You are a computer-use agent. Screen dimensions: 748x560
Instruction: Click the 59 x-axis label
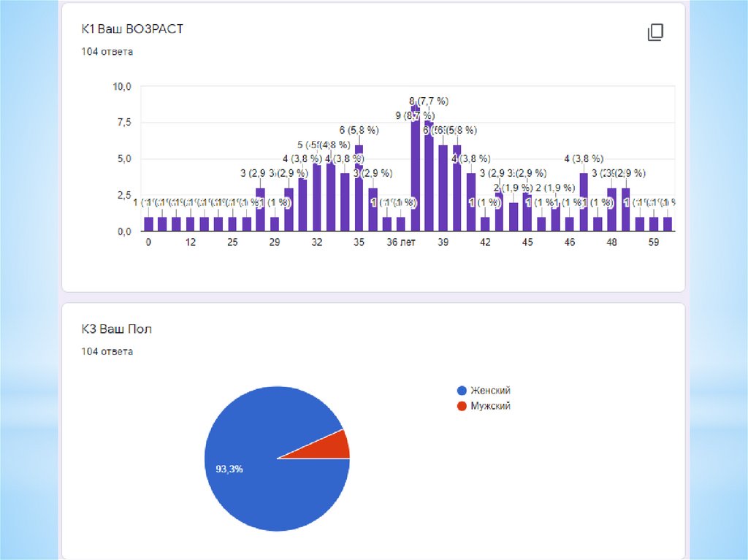tap(654, 242)
